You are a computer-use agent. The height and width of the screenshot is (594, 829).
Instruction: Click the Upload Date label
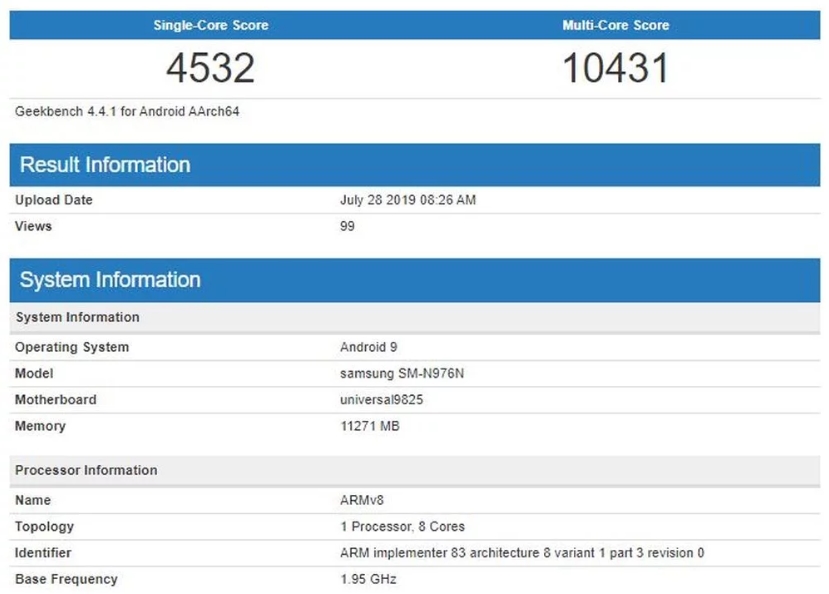click(x=53, y=200)
